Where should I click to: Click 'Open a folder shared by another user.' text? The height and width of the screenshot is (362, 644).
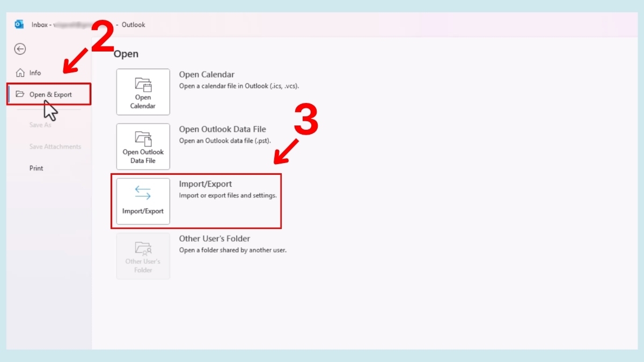(x=232, y=250)
